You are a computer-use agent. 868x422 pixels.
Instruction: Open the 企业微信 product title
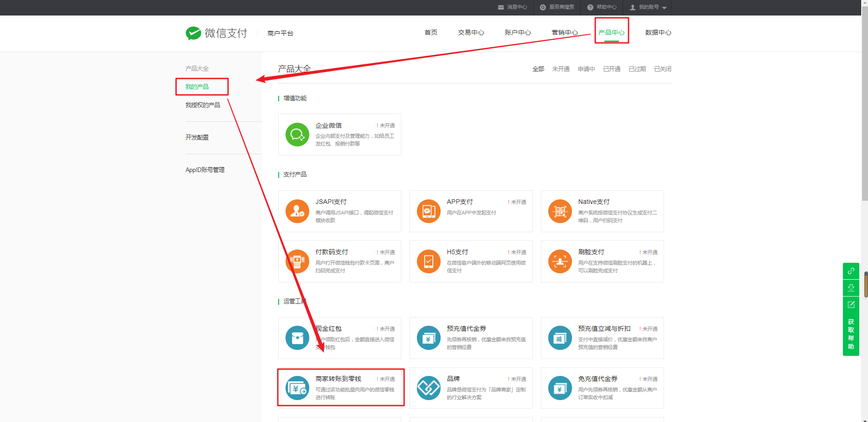click(x=328, y=125)
